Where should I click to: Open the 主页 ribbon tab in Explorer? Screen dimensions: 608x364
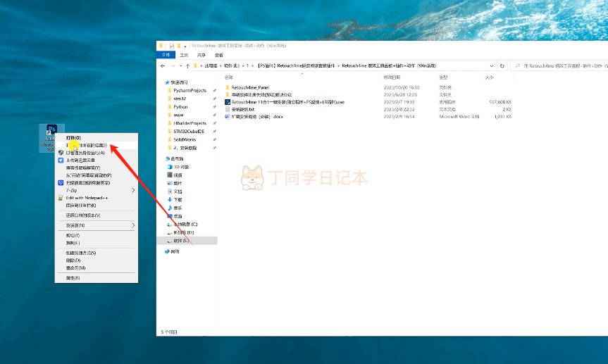184,55
